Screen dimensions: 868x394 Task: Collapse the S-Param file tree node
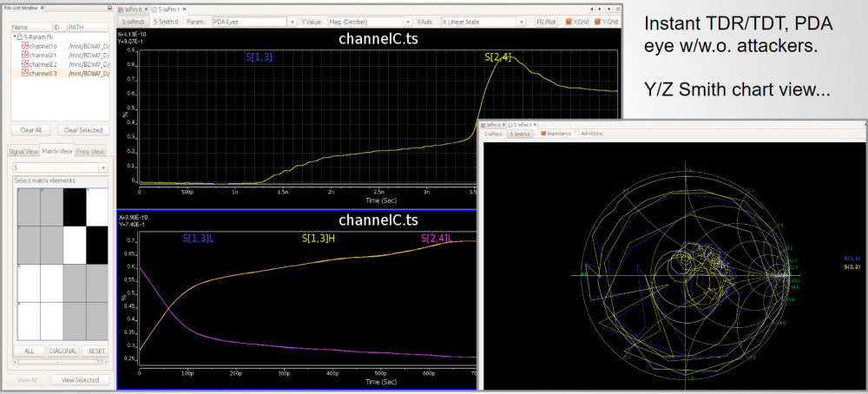[x=15, y=36]
